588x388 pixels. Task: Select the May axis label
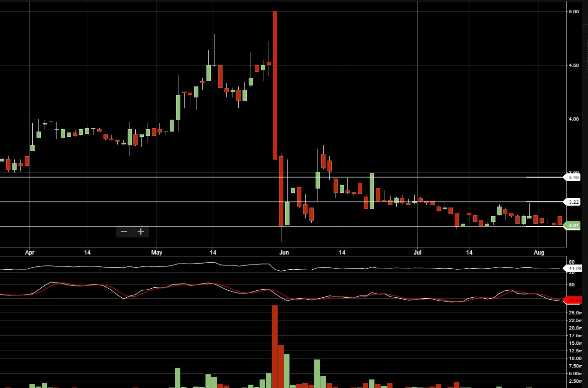(x=157, y=253)
